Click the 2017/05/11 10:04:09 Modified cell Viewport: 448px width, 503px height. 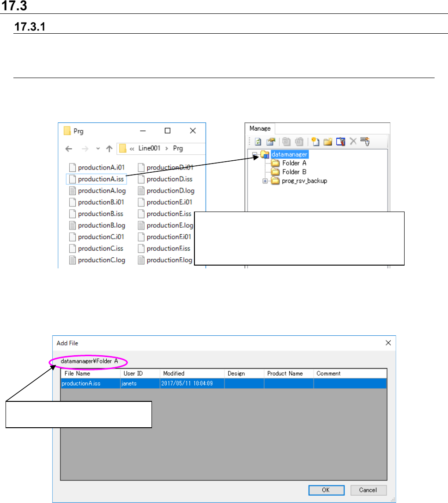coord(192,383)
